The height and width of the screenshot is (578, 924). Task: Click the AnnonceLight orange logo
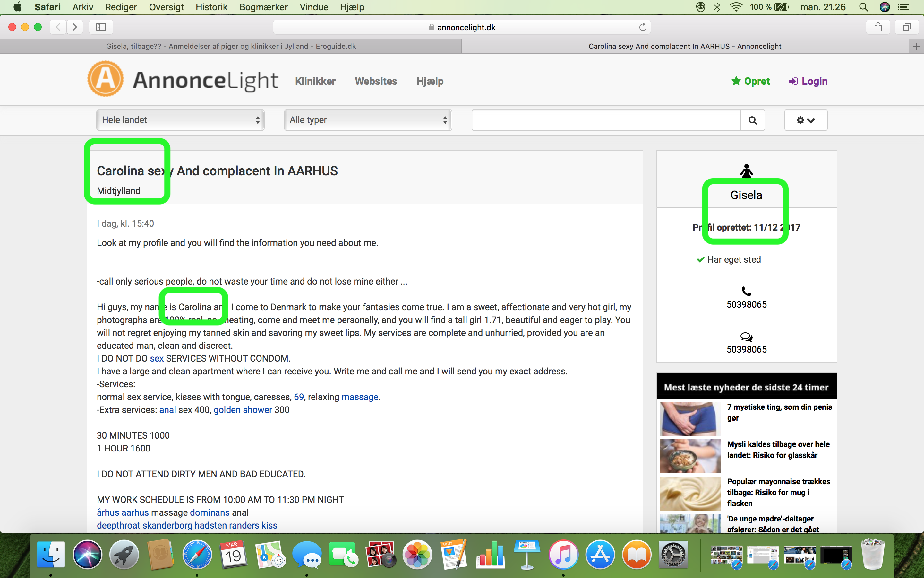105,79
